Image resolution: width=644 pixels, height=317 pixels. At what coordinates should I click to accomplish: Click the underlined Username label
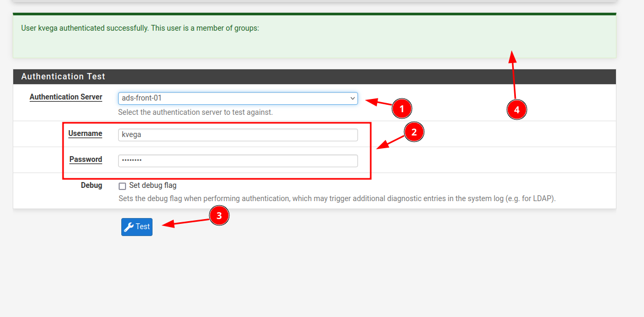point(85,133)
